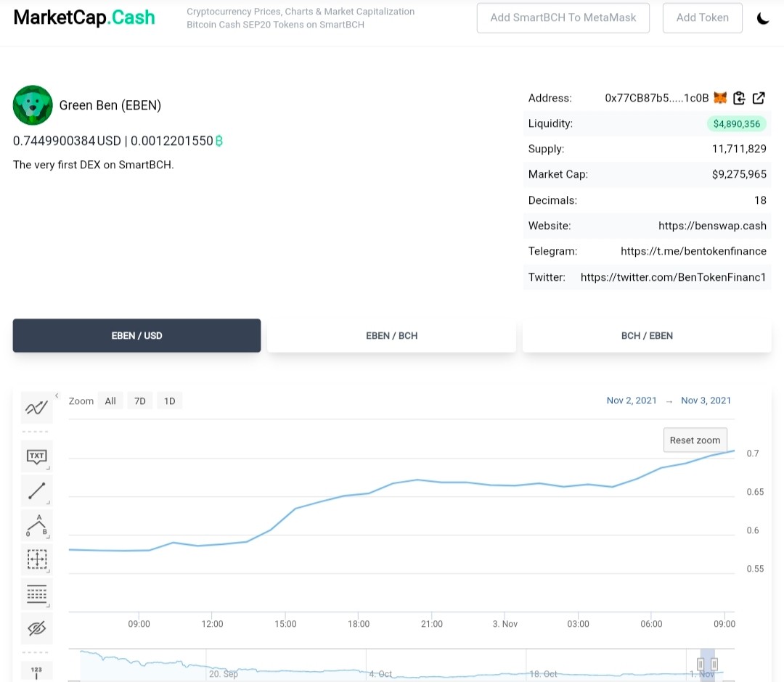Toggle dark mode moon icon

[762, 18]
